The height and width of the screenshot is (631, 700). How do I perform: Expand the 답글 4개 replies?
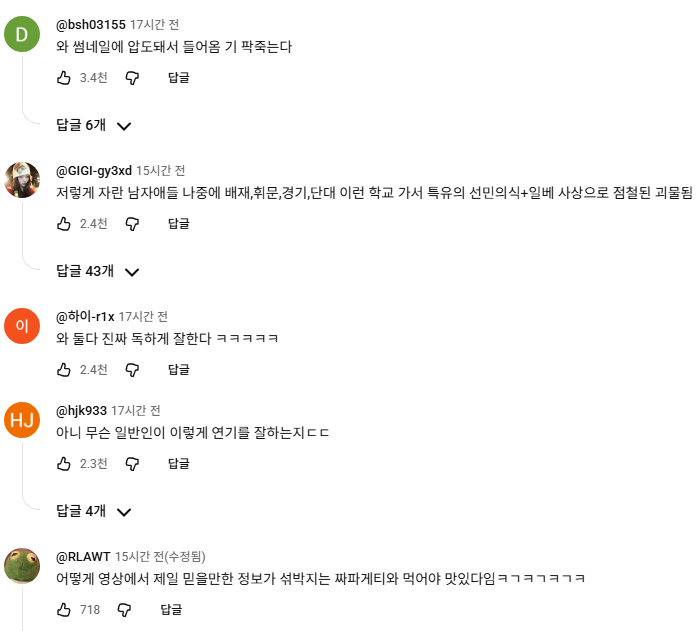click(94, 511)
